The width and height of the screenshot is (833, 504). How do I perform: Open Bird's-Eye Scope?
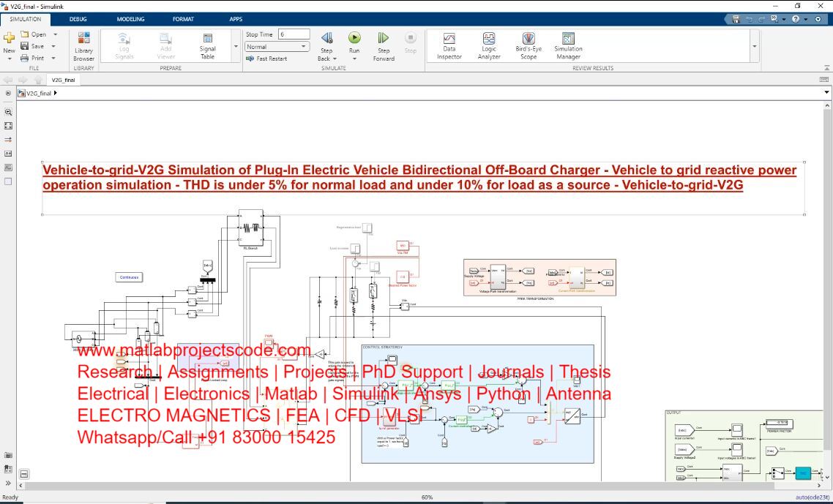click(528, 46)
